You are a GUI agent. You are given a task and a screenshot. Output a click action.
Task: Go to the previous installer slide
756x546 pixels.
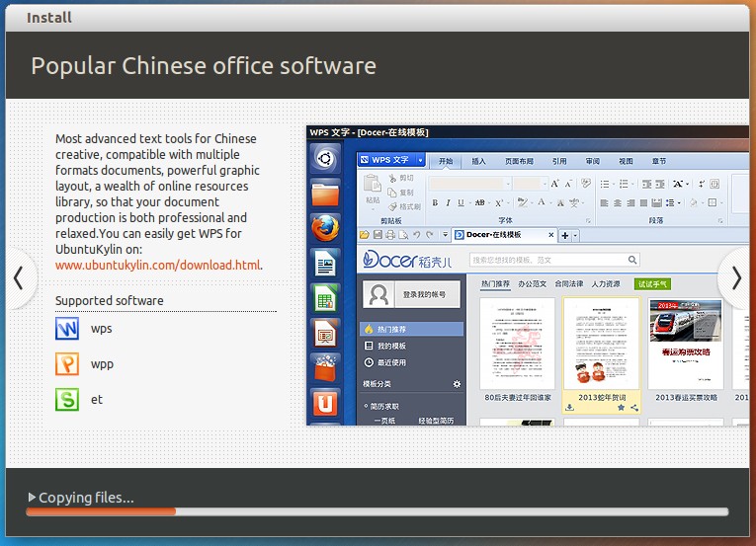(x=19, y=278)
